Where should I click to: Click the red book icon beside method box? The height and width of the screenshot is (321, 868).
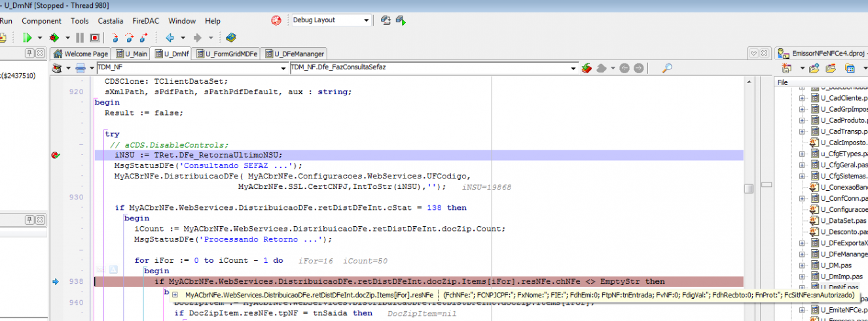pos(587,68)
